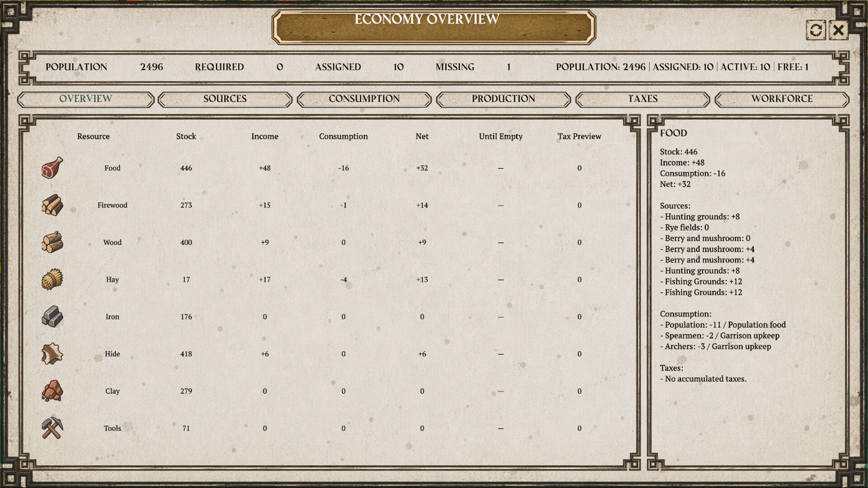Image resolution: width=868 pixels, height=488 pixels.
Task: Select the Hay bundle icon
Action: tap(52, 279)
